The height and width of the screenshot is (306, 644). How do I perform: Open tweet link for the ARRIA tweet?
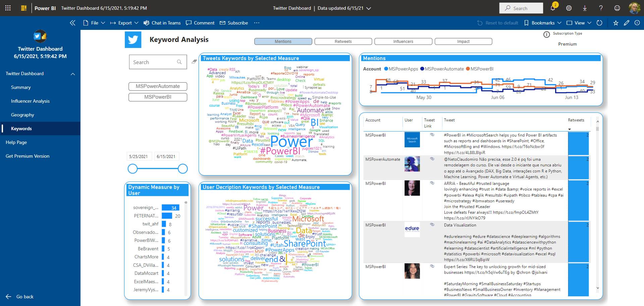pos(432,183)
